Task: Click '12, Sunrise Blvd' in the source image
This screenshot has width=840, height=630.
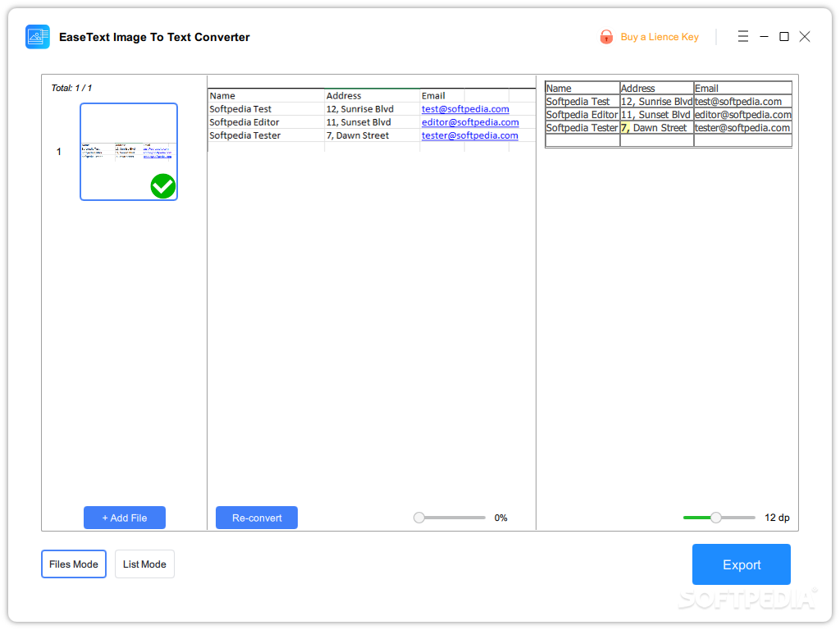Action: point(360,109)
